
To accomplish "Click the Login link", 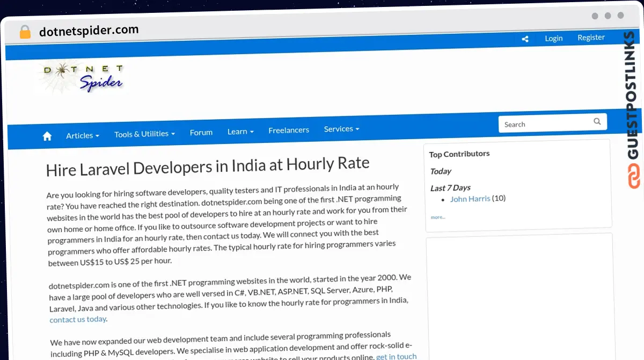I will pyautogui.click(x=554, y=38).
